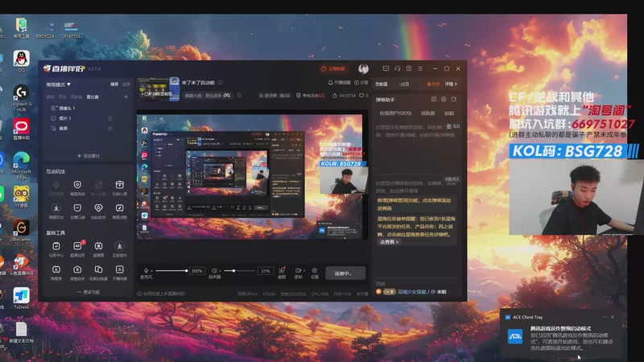Expand 详情 details chevron
Screen dimensions: 644x362
(x=451, y=84)
